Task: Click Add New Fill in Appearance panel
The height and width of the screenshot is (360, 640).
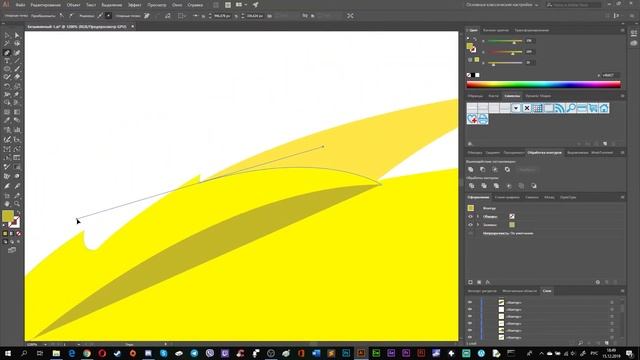Action: point(479,282)
